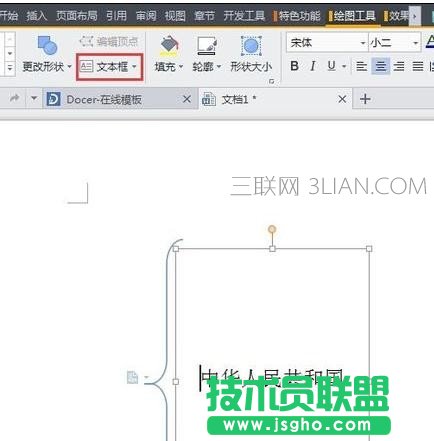The height and width of the screenshot is (441, 434).
Task: Add a new document tab
Action: point(365,99)
